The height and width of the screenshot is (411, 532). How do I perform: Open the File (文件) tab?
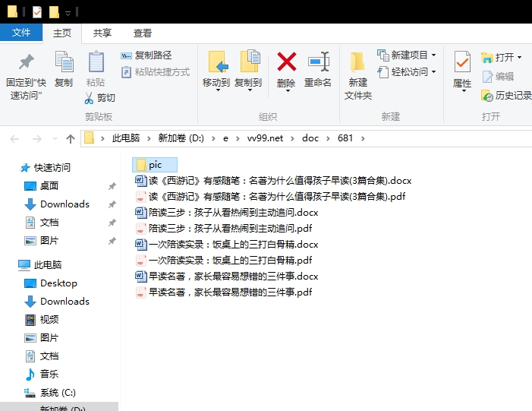tap(21, 33)
